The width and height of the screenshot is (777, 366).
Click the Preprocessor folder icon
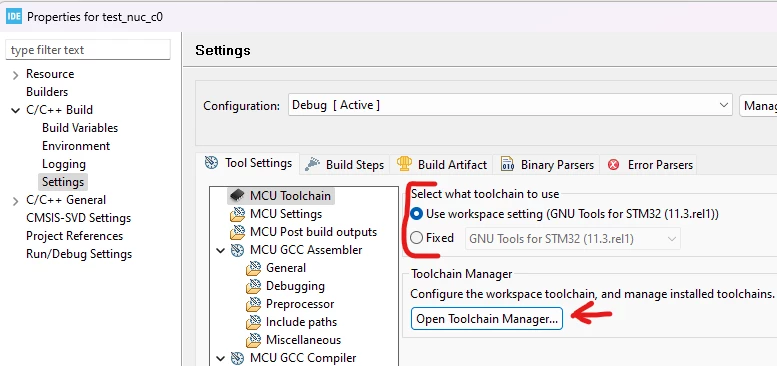pyautogui.click(x=253, y=304)
